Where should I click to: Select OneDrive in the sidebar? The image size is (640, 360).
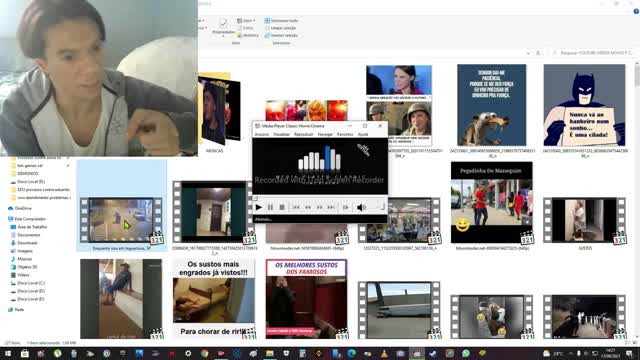tap(23, 208)
